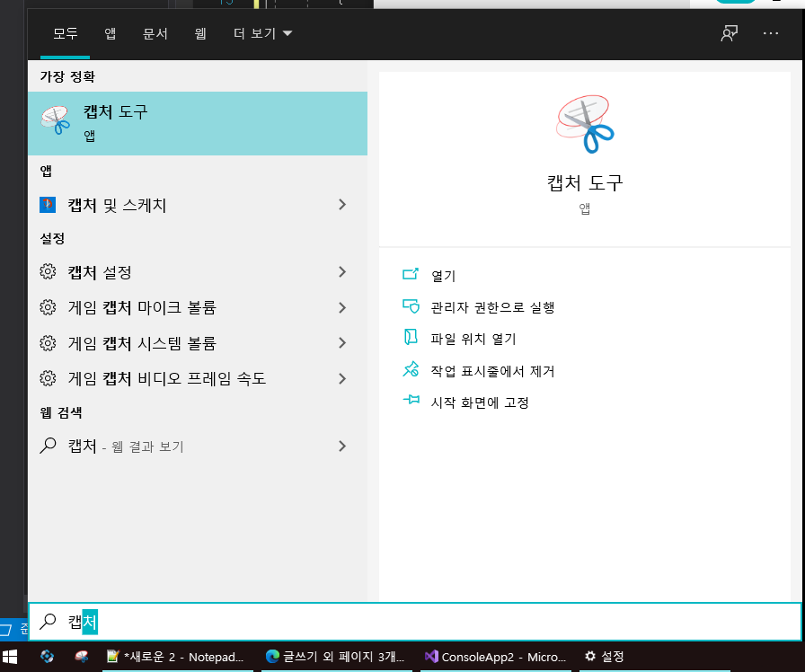Open 게임 캡처 마이크 볼륨 setting
805x672 pixels.
[x=198, y=307]
